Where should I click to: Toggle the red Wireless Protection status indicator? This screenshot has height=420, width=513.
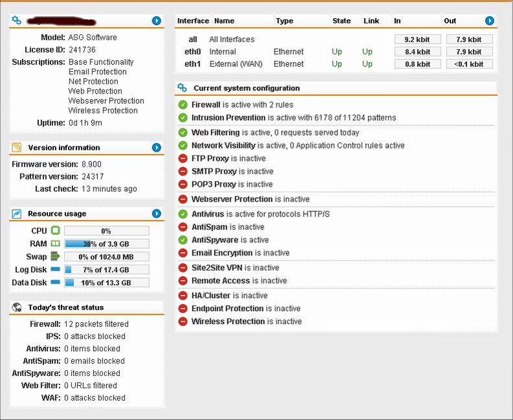tap(183, 321)
